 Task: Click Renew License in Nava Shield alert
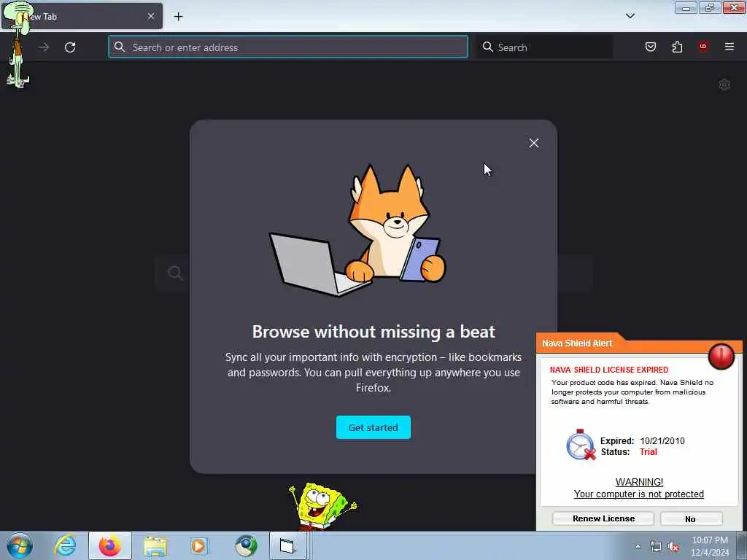(x=603, y=518)
